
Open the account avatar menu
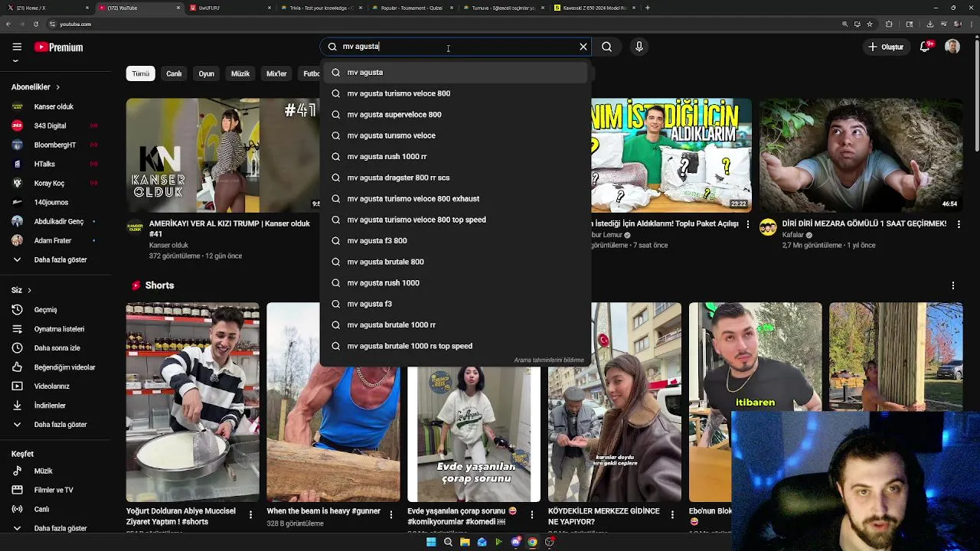(952, 47)
